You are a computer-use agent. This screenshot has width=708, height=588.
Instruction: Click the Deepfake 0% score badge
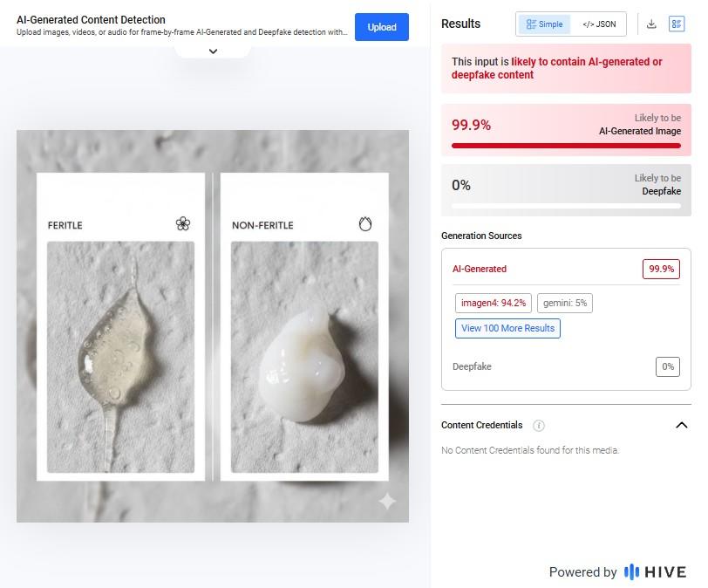pyautogui.click(x=667, y=366)
